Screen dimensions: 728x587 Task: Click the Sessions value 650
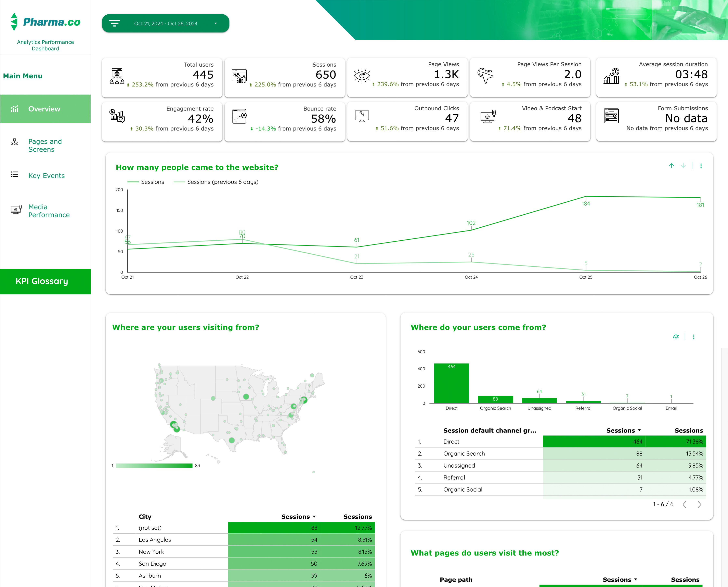pyautogui.click(x=326, y=75)
